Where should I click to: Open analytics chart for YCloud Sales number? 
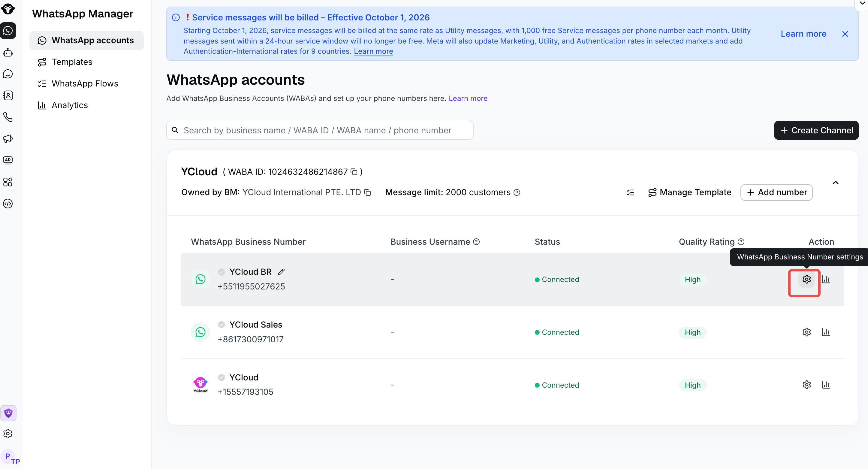pyautogui.click(x=826, y=332)
